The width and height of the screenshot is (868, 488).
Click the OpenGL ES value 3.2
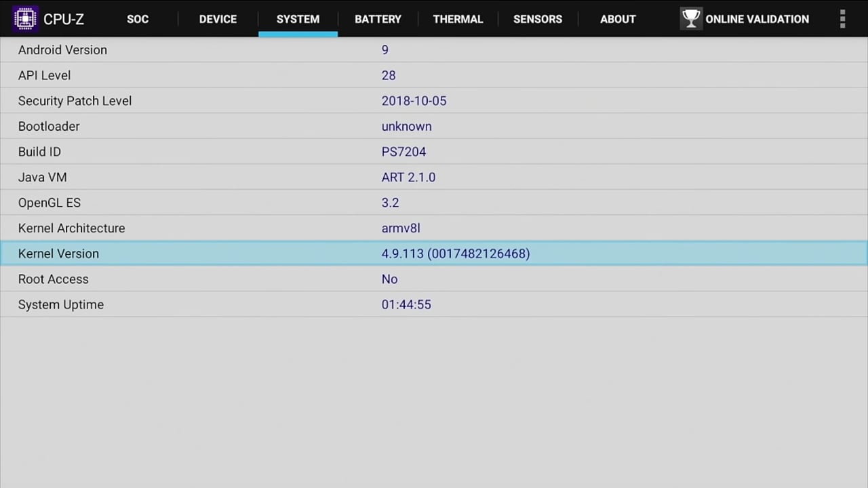390,203
